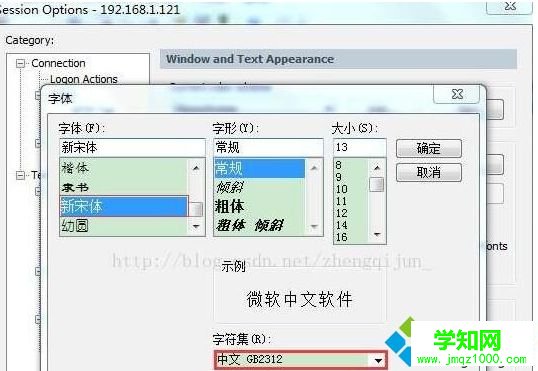Click the 字形 style input field
This screenshot has width=538, height=371.
[x=268, y=148]
